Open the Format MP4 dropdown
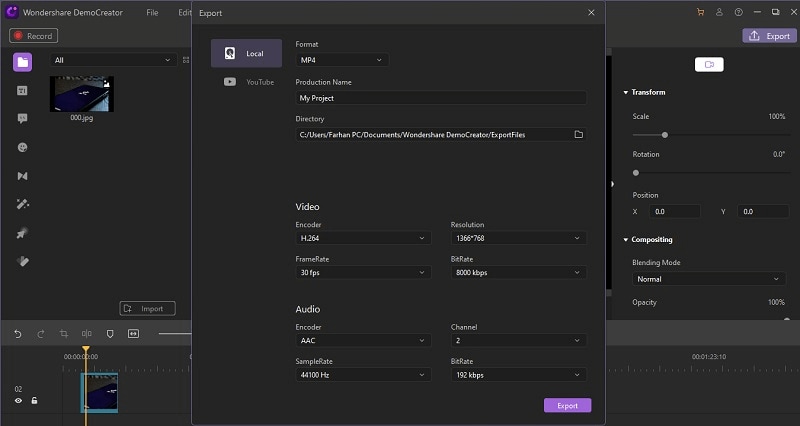The height and width of the screenshot is (426, 800). point(341,60)
